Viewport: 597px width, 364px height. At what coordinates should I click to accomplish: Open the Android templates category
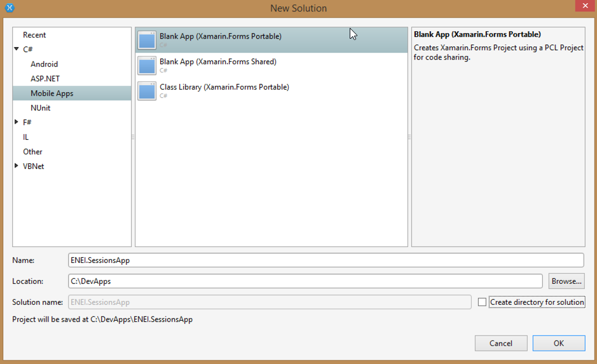[x=44, y=64]
